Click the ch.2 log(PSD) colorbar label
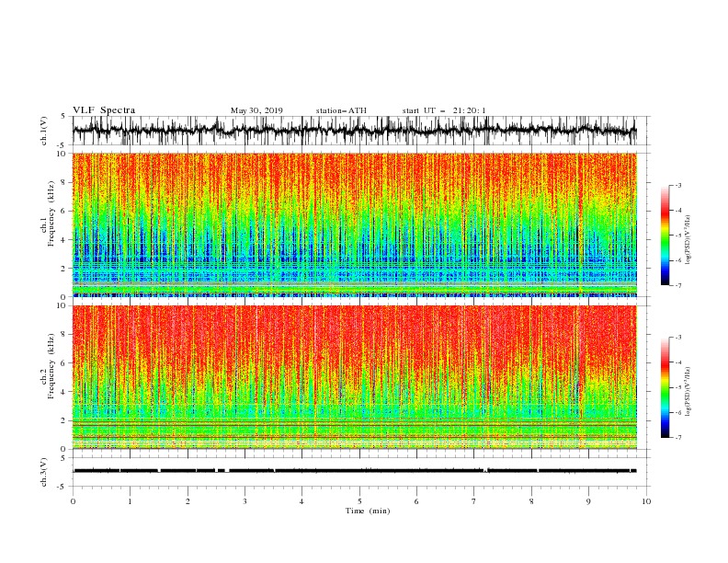 (688, 392)
